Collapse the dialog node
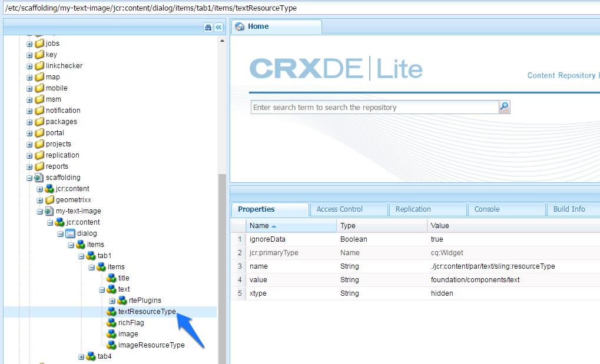Screen dimensions: 600x364 click(x=61, y=234)
